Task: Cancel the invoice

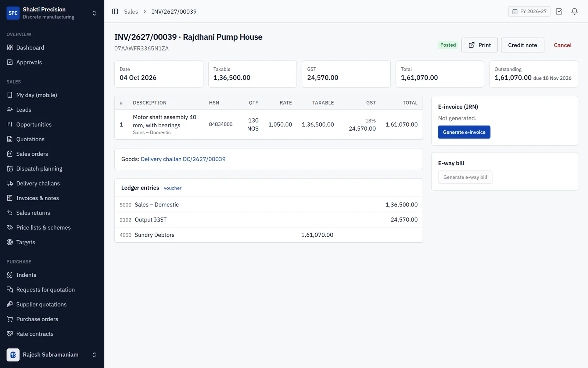Action: coord(562,45)
